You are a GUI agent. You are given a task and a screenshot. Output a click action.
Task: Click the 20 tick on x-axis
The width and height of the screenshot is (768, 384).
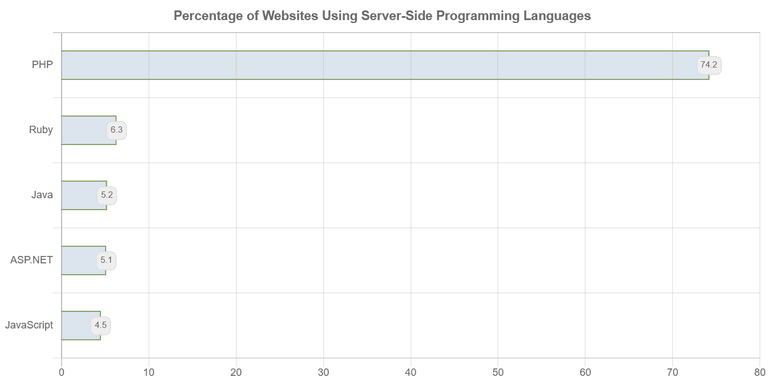(x=236, y=373)
